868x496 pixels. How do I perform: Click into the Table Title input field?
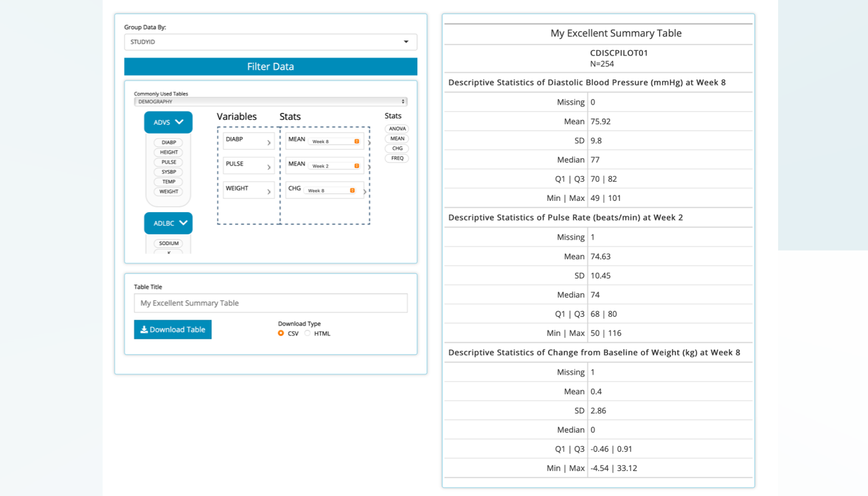click(270, 303)
